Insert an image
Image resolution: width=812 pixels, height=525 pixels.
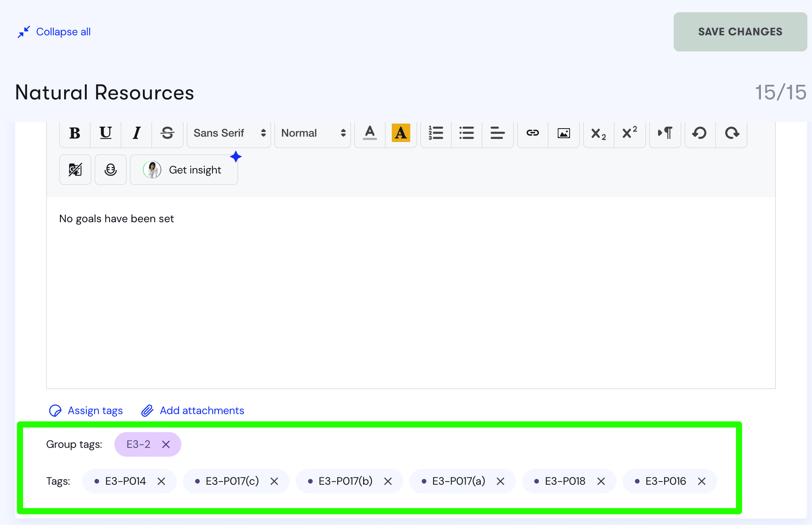[x=564, y=133]
